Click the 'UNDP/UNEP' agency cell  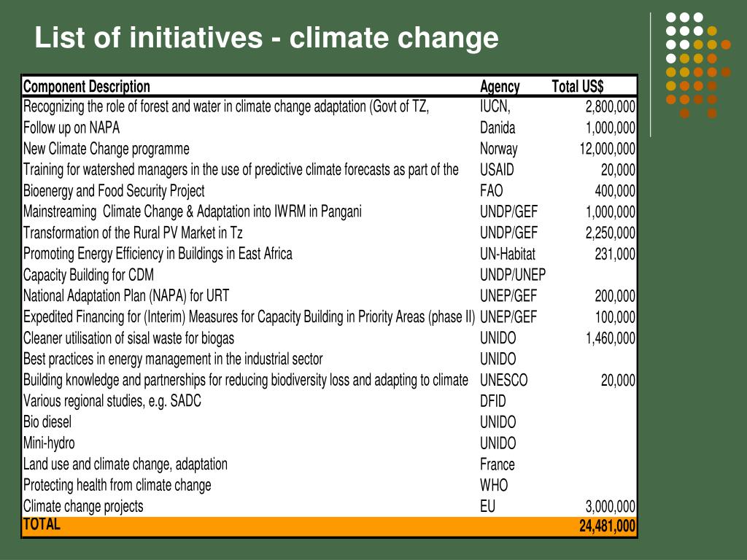point(513,275)
